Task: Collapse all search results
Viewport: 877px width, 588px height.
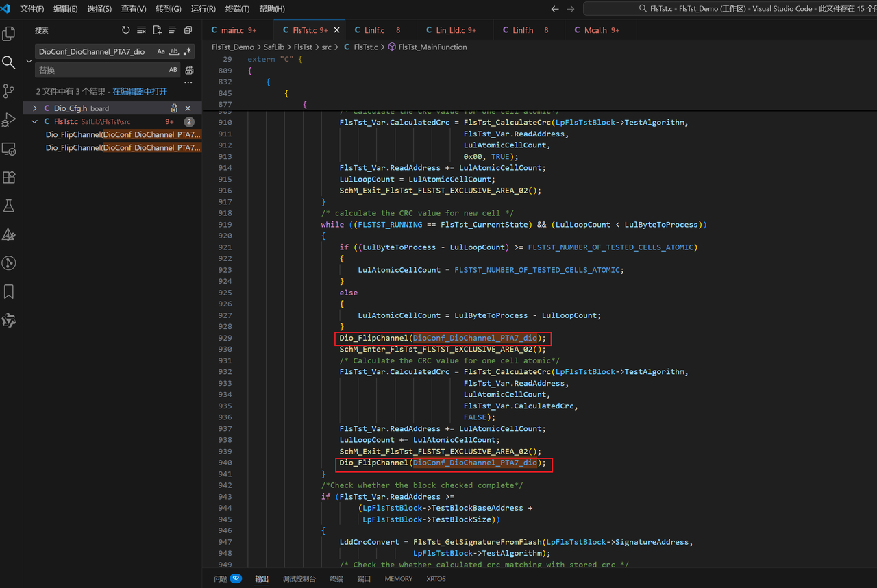Action: point(188,30)
